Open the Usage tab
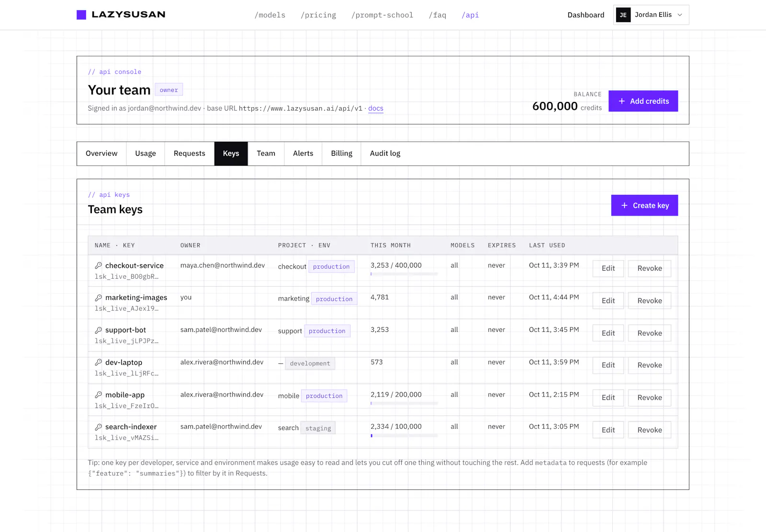The height and width of the screenshot is (532, 766). click(x=146, y=153)
